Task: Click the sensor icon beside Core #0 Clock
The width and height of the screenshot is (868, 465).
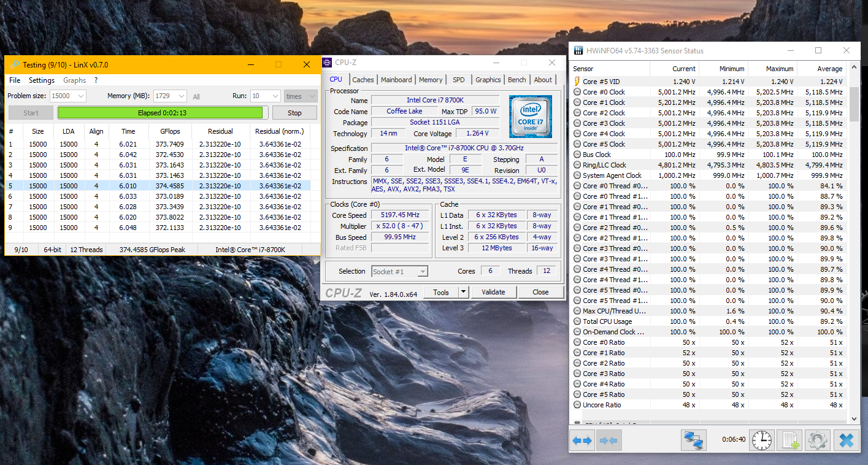Action: point(577,92)
